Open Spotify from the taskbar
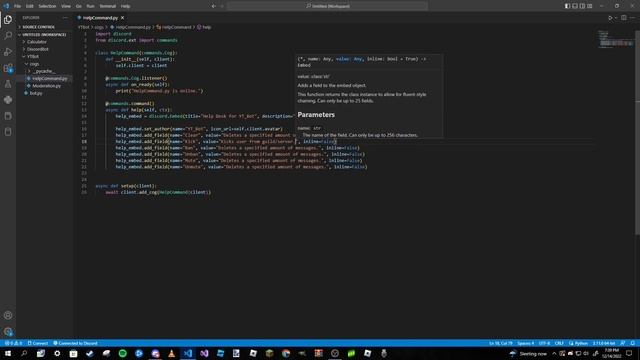 coord(122,353)
